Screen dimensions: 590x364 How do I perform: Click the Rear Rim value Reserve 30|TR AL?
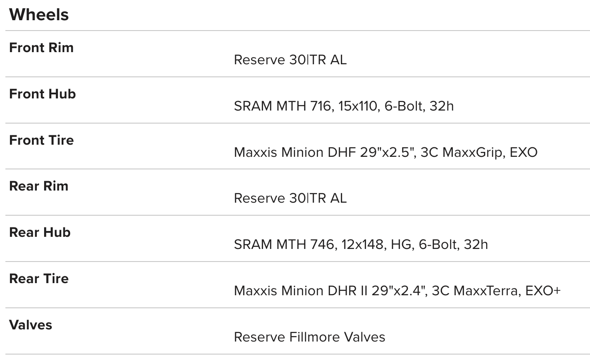pos(290,199)
